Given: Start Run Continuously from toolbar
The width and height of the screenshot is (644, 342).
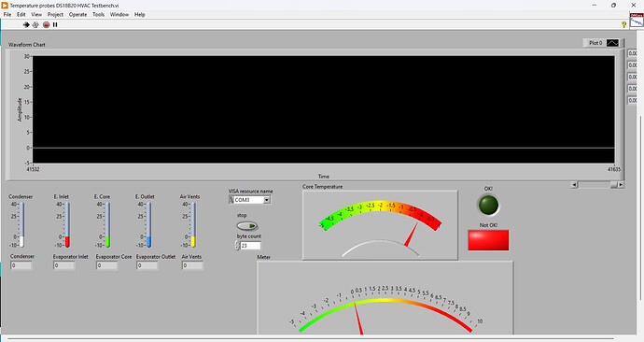Looking at the screenshot, I should [x=35, y=24].
